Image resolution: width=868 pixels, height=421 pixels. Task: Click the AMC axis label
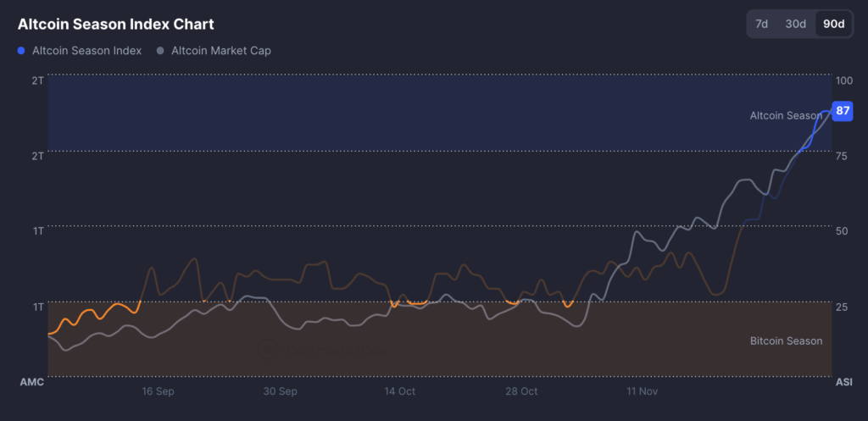tap(31, 382)
